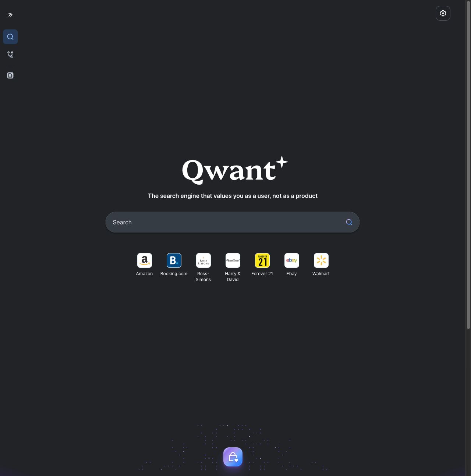Click the purple shopping bag heart icon

pos(233,457)
